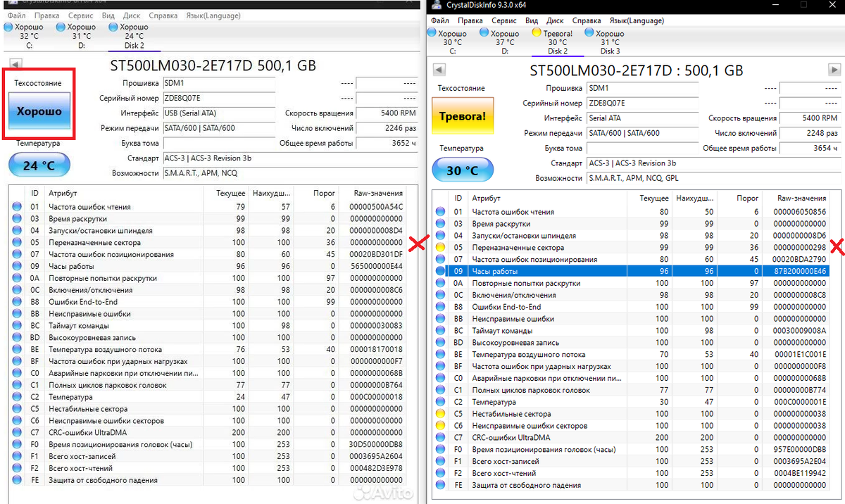Select Полных циклов парковок головок row, right window
Image resolution: width=845 pixels, height=504 pixels.
pos(636,390)
